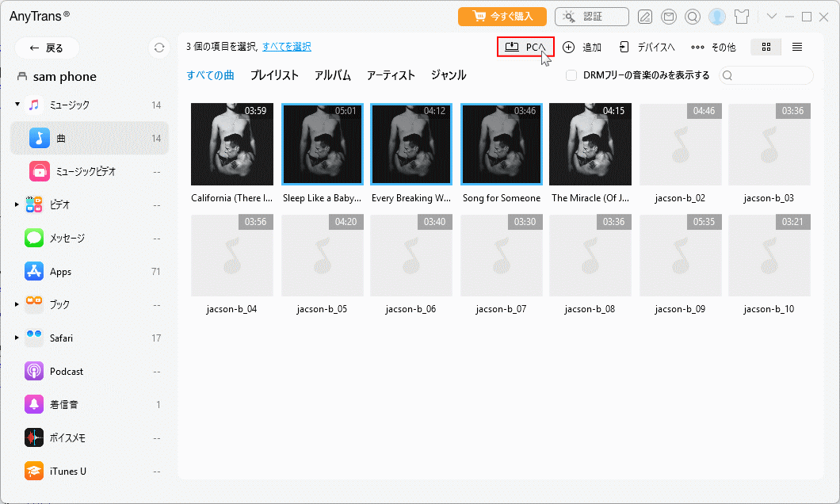Viewport: 840px width, 504px height.
Task: Open the title bar dropdown chevron menu
Action: 771,17
